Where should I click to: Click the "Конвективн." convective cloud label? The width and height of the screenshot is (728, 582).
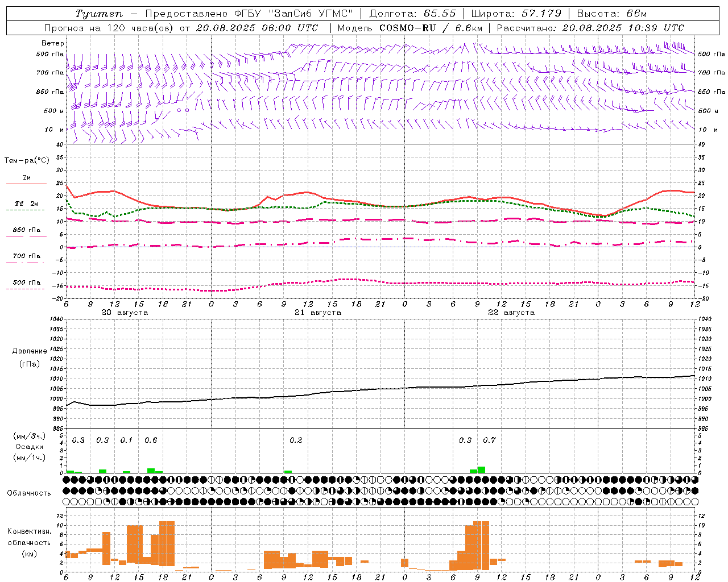(x=30, y=531)
